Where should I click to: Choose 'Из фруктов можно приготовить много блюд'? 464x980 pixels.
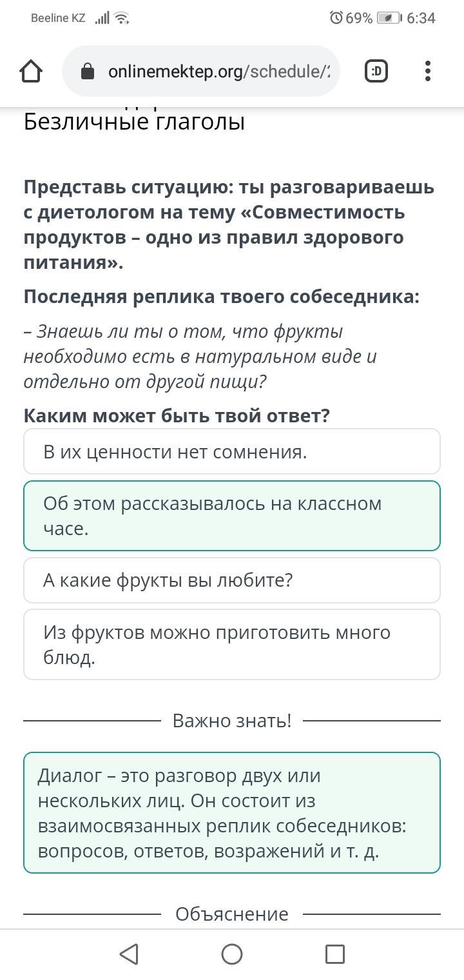pos(232,644)
